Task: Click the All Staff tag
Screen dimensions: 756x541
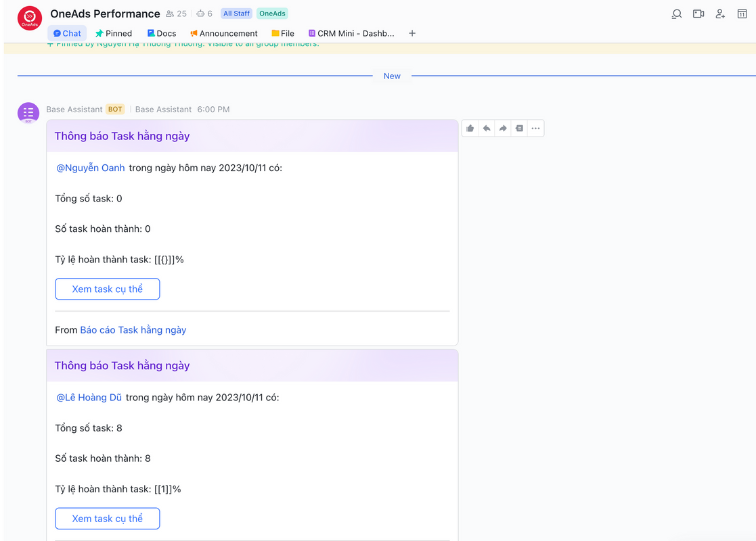Action: coord(236,14)
